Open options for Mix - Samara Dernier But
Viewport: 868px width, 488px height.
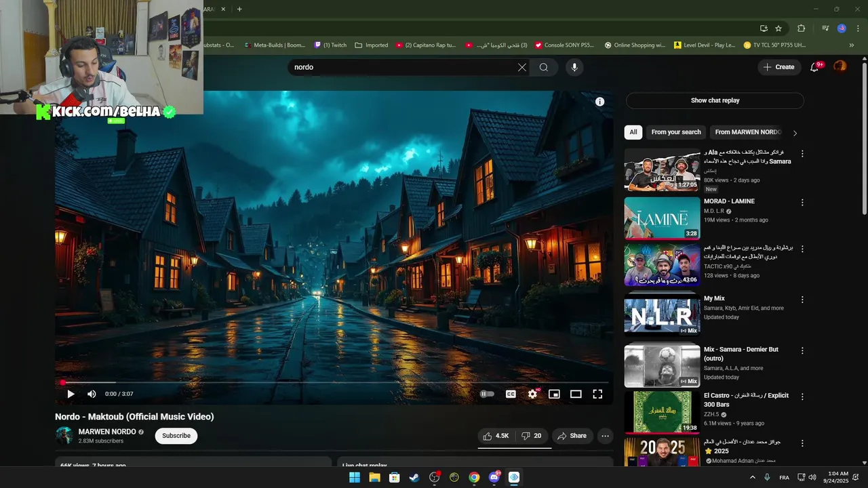pos(802,351)
